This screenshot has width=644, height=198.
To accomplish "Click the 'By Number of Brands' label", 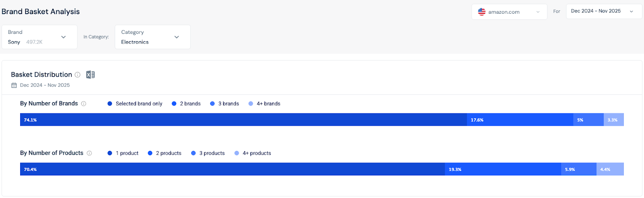I will point(49,104).
